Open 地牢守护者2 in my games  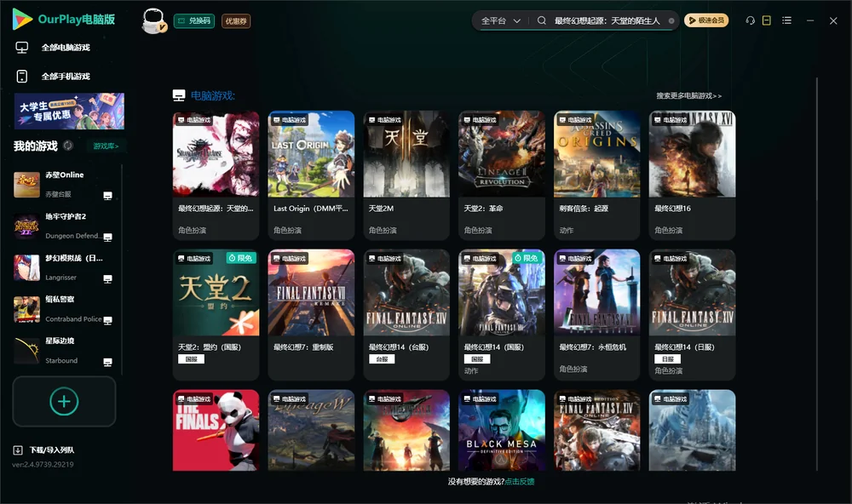64,226
